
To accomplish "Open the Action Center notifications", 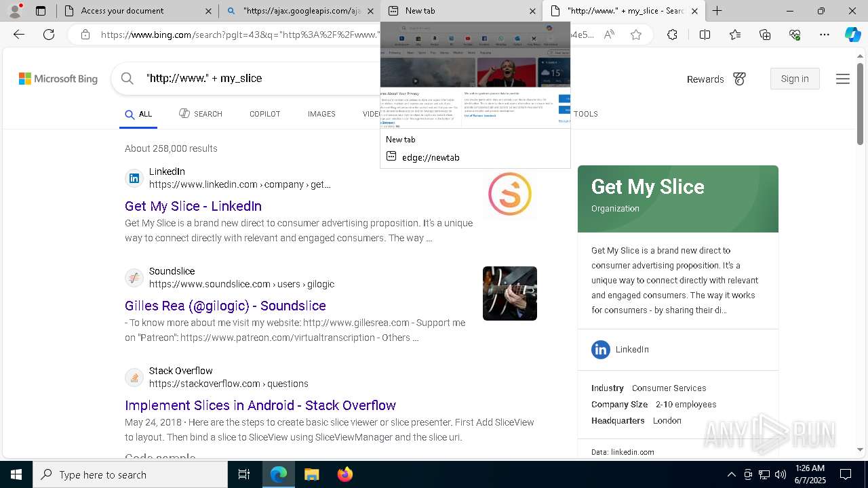I will coord(846,474).
